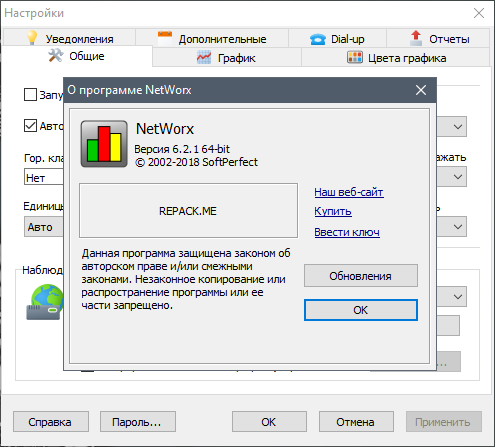Click the globe network icon in settings
The image size is (495, 447).
tap(45, 302)
